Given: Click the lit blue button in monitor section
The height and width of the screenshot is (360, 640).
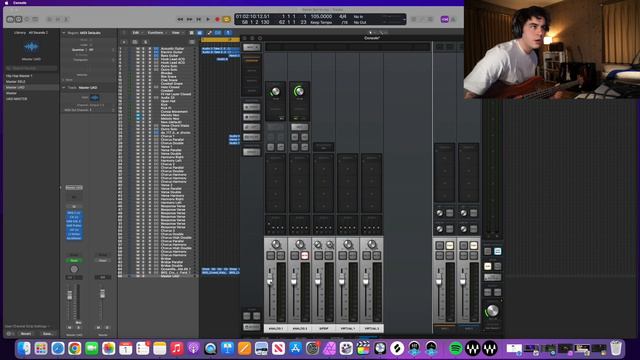Looking at the screenshot, I should (x=498, y=251).
